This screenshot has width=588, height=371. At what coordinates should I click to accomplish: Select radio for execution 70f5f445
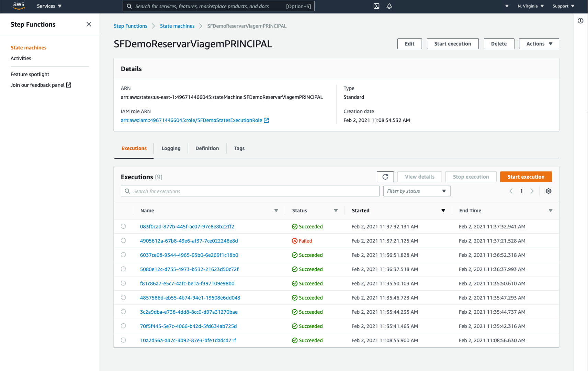point(123,326)
